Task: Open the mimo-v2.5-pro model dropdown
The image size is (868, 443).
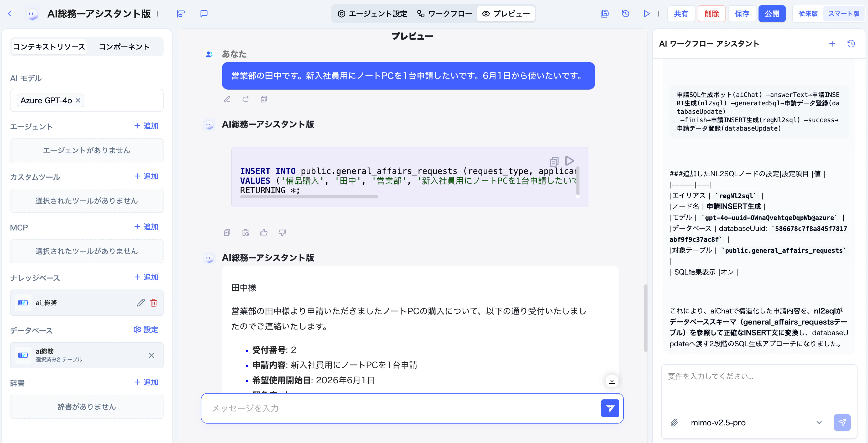Action: 756,423
